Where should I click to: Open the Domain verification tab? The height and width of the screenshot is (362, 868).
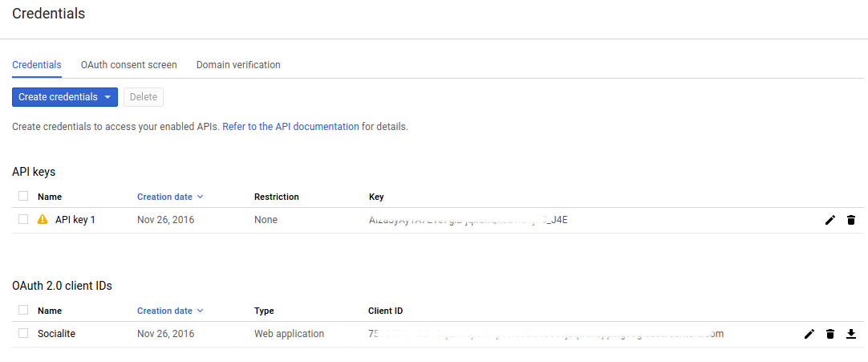point(238,65)
